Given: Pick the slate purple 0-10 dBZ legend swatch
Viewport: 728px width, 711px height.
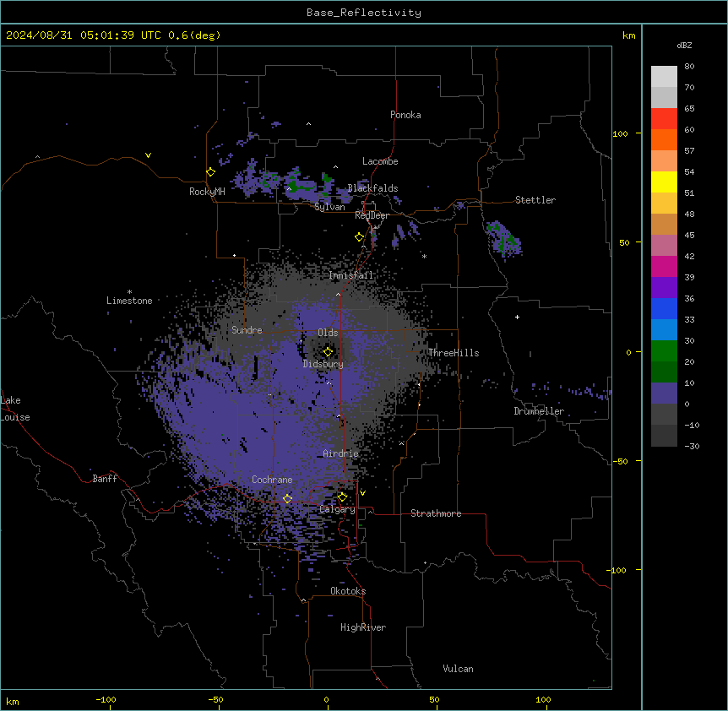Looking at the screenshot, I should (x=664, y=393).
